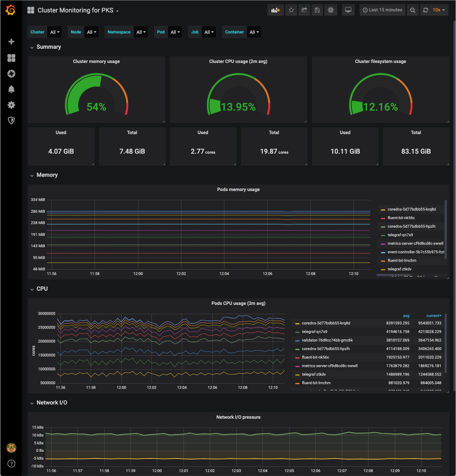Collapse the Summary row
The width and height of the screenshot is (456, 476).
49,47
